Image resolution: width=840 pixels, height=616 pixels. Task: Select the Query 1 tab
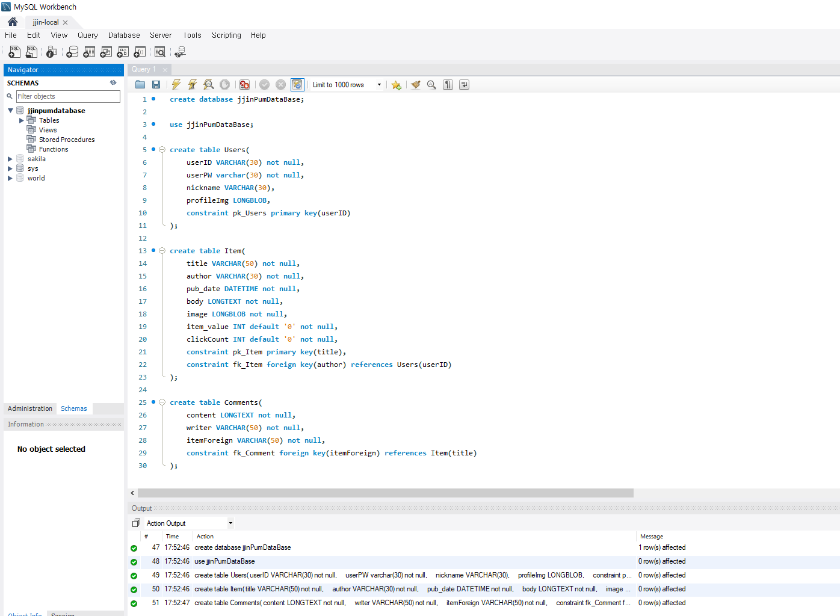coord(144,70)
